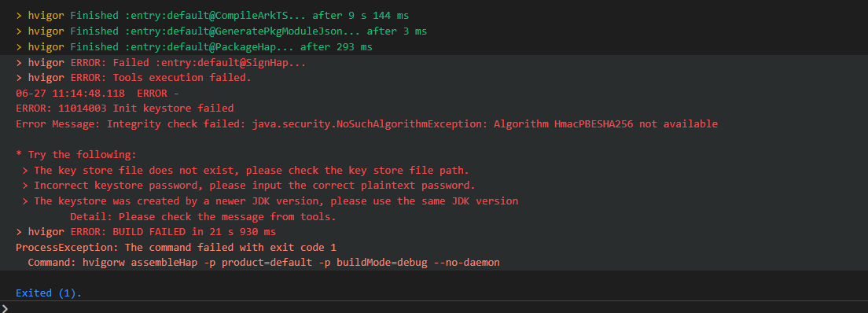The image size is (868, 313).
Task: Click the console input line at the bottom
Action: pyautogui.click(x=434, y=307)
